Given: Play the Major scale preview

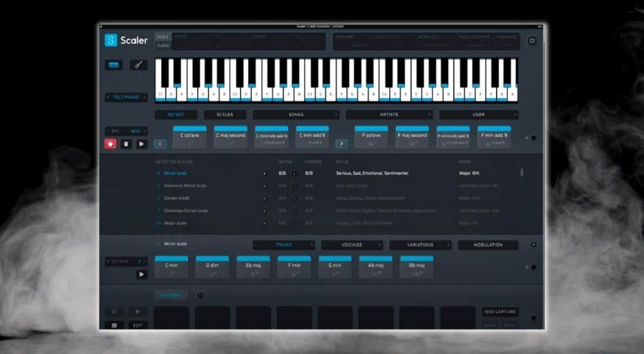Looking at the screenshot, I should (x=265, y=223).
